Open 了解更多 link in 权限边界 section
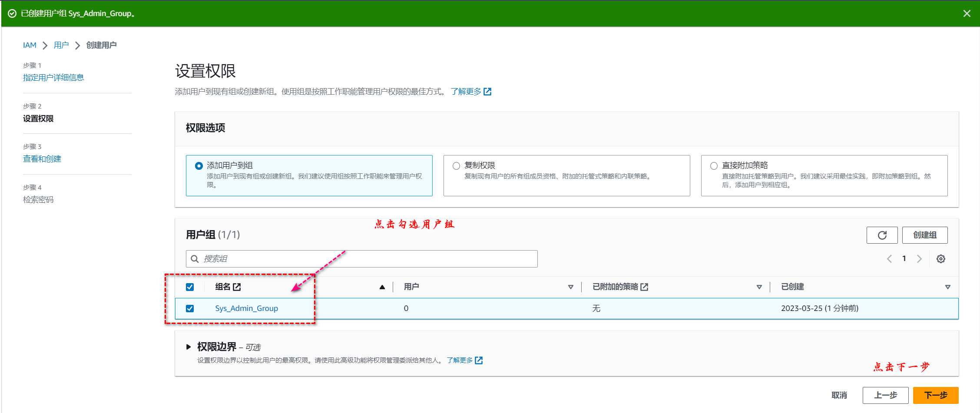This screenshot has width=980, height=413. tap(460, 360)
